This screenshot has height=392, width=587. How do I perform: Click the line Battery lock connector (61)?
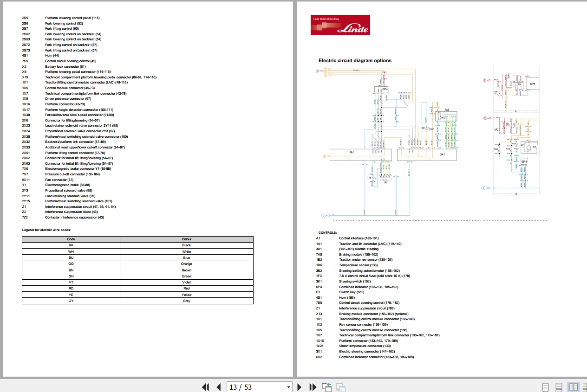(65, 66)
